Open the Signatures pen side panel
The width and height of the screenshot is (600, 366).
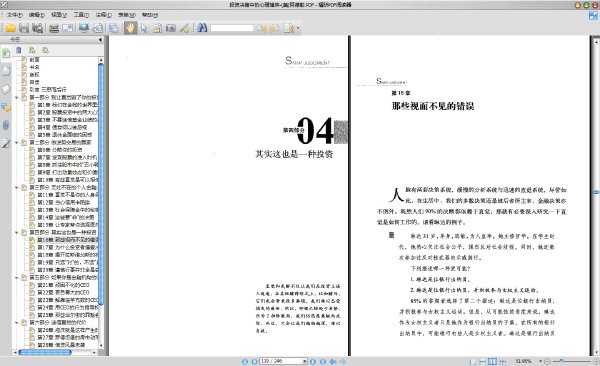6,143
